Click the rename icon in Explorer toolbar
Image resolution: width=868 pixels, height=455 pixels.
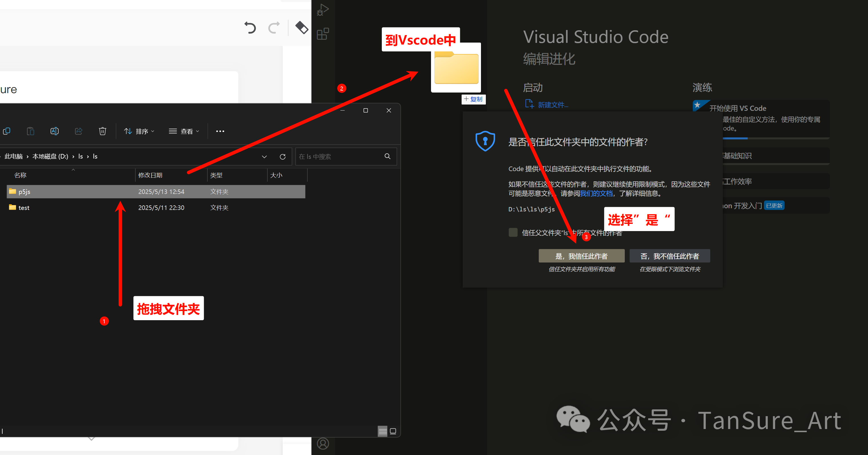55,131
